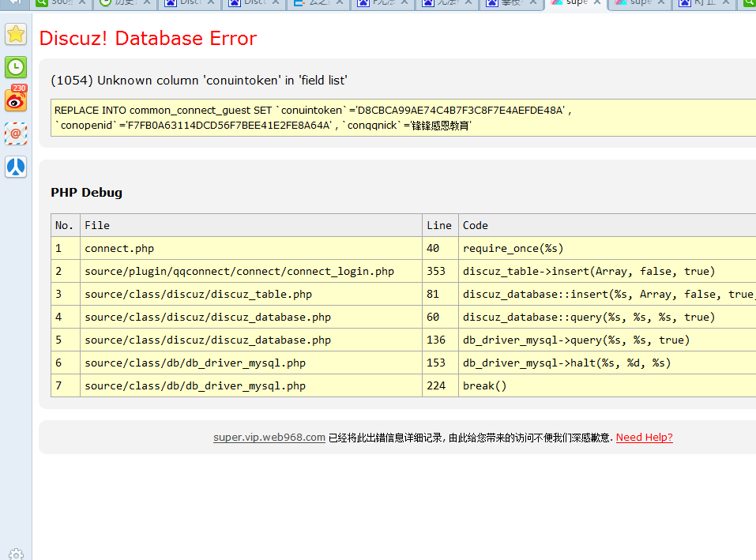Click discuz_database.php file cell on line 60 row
The height and width of the screenshot is (560, 756).
(251, 317)
